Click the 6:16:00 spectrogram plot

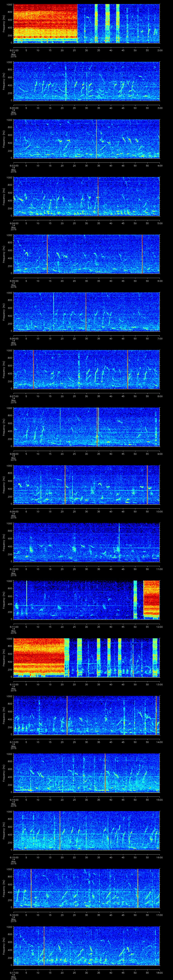click(86, 889)
